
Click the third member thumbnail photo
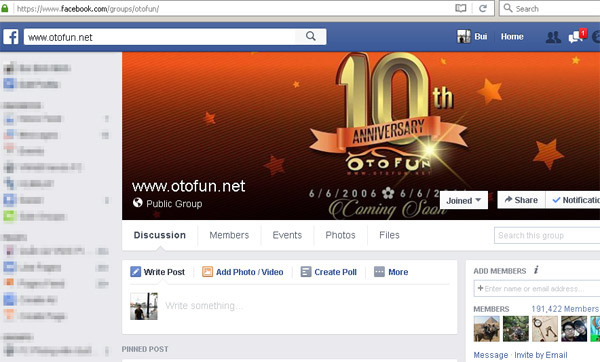coord(545,329)
